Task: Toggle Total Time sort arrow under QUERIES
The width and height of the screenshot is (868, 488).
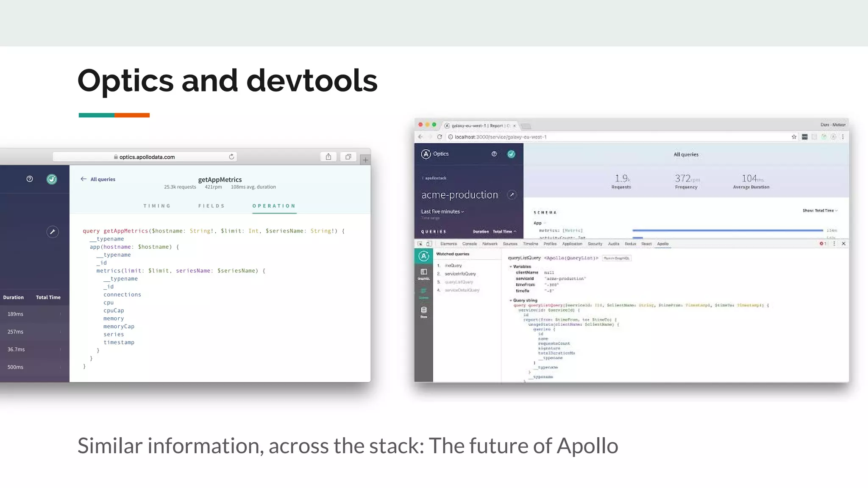Action: (x=504, y=232)
